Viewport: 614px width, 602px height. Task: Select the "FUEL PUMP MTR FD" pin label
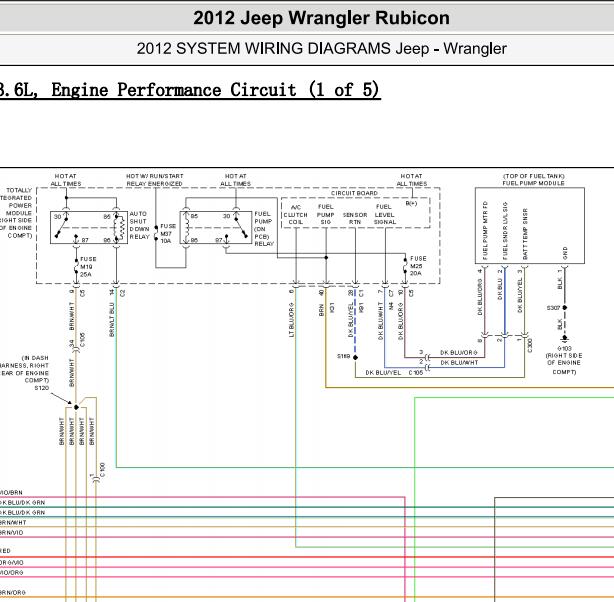click(x=485, y=231)
